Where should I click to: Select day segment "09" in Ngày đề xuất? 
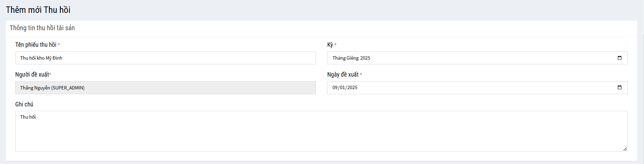335,88
